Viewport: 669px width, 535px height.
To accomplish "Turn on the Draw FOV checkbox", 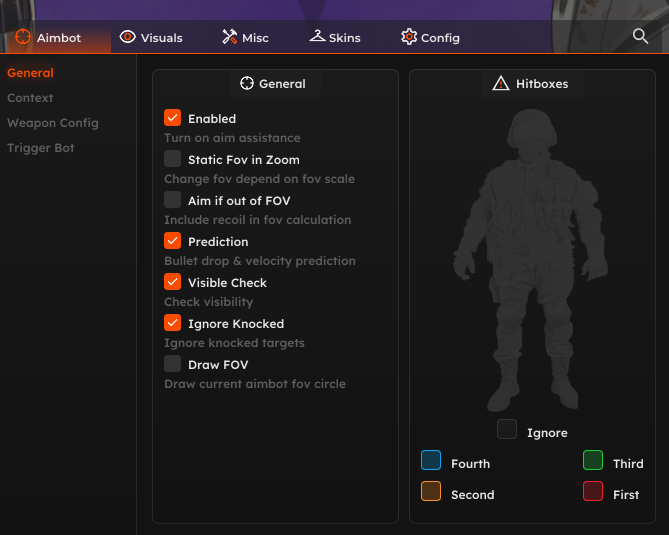I will [173, 364].
